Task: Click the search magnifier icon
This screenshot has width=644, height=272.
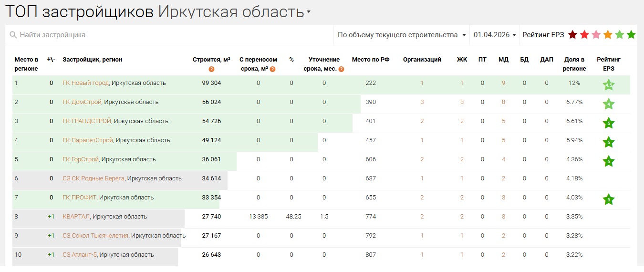Action: pyautogui.click(x=13, y=35)
